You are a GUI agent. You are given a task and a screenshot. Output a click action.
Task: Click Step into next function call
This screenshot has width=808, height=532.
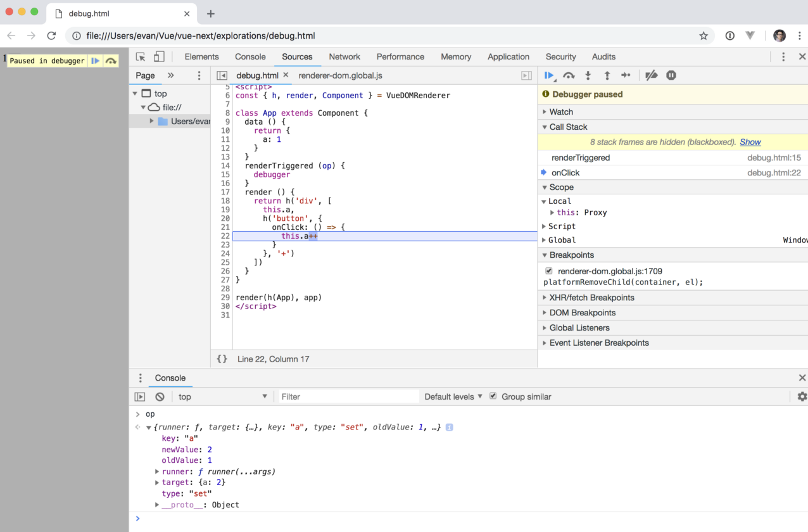(x=588, y=75)
